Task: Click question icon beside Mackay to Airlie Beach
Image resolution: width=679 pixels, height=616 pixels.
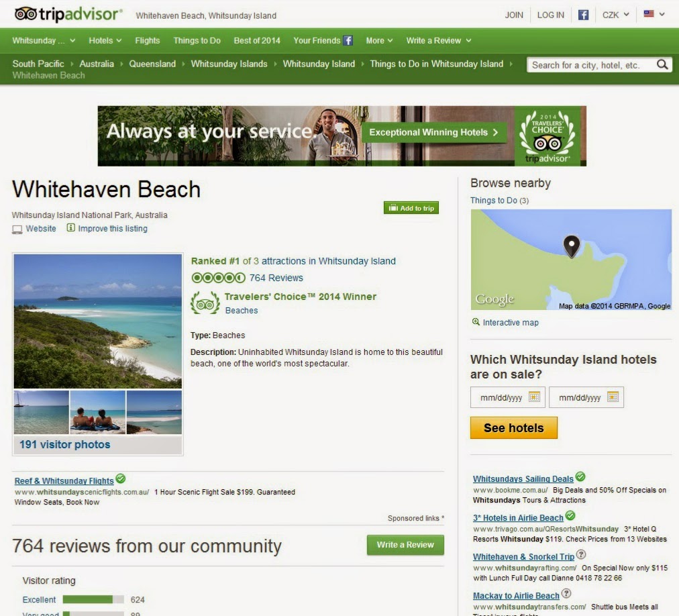Action: (x=566, y=593)
